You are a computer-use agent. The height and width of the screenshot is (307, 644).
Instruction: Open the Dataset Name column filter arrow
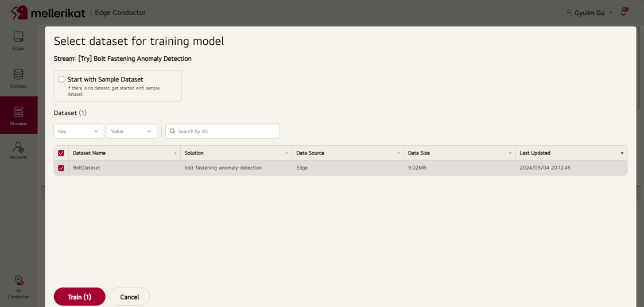[x=176, y=153]
